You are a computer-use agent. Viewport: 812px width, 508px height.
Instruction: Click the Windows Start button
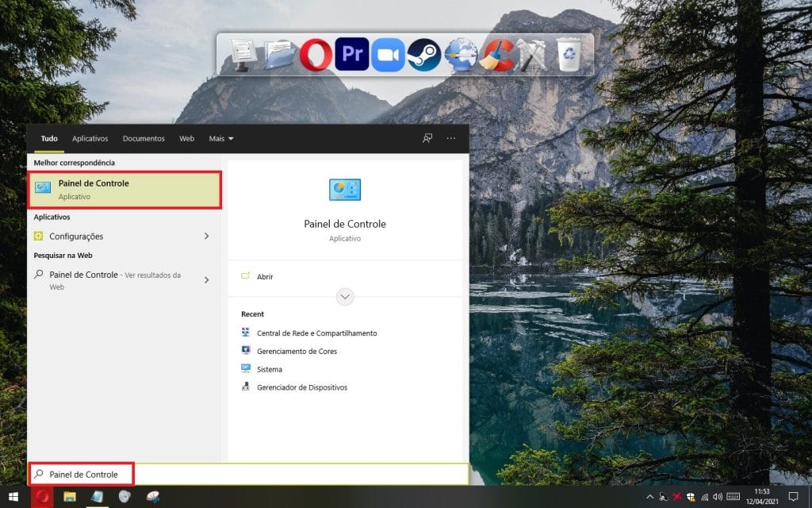pyautogui.click(x=13, y=497)
